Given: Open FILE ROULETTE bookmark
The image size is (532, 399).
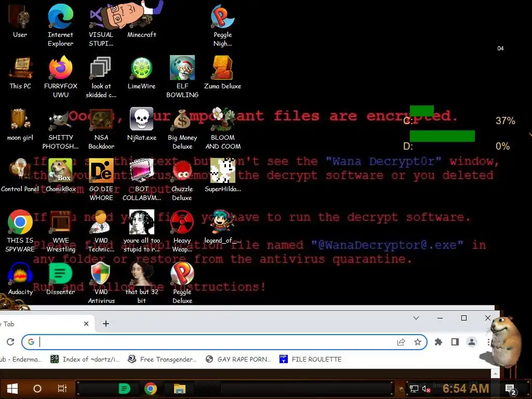Looking at the screenshot, I should coord(311,360).
